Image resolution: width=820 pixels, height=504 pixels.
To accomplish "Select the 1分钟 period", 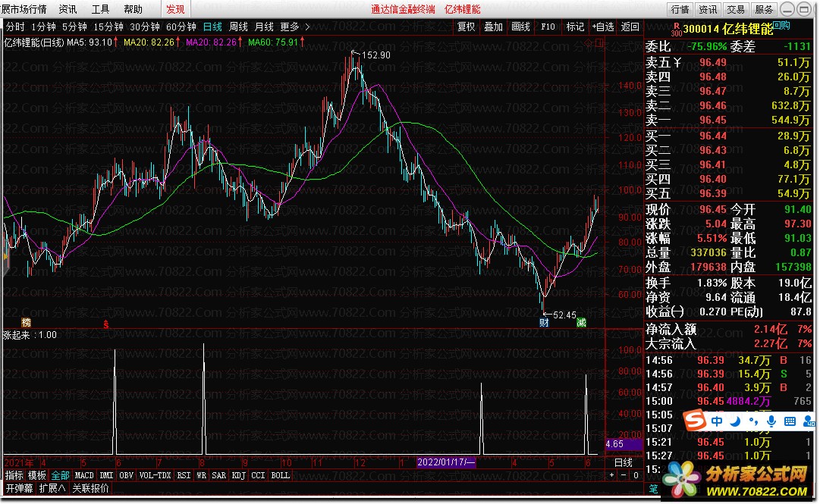I will point(43,27).
